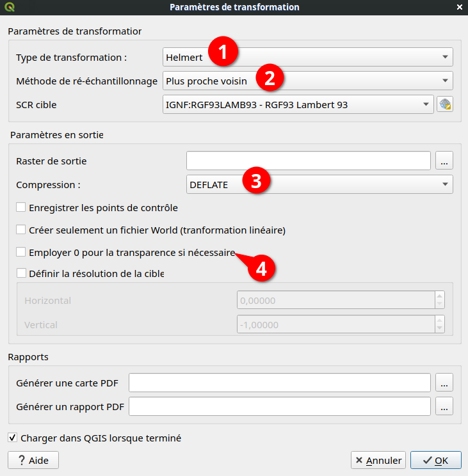This screenshot has width=468, height=476.
Task: Click the QGIS logo icon in title bar
Action: [x=10, y=7]
